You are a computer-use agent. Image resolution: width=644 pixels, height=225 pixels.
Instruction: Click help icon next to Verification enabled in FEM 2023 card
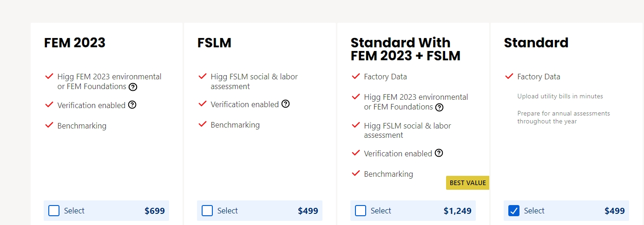[132, 105]
